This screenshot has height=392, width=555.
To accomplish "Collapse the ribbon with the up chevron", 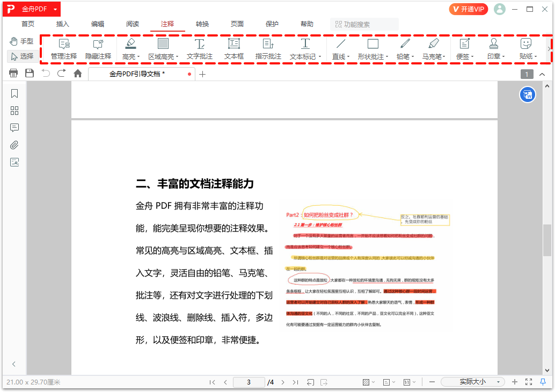I will (542, 74).
